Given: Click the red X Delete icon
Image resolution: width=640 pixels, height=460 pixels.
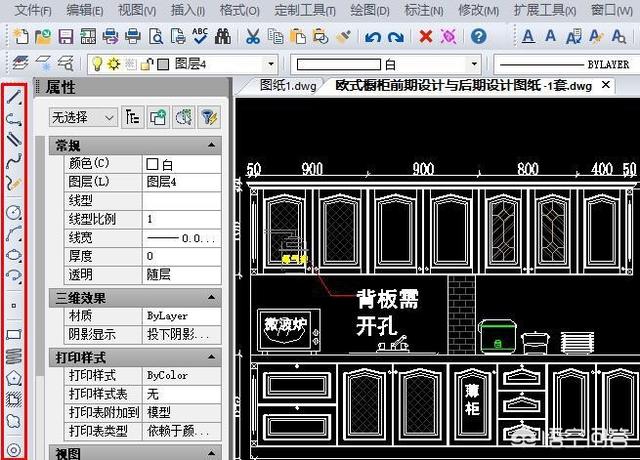Looking at the screenshot, I should pyautogui.click(x=426, y=36).
